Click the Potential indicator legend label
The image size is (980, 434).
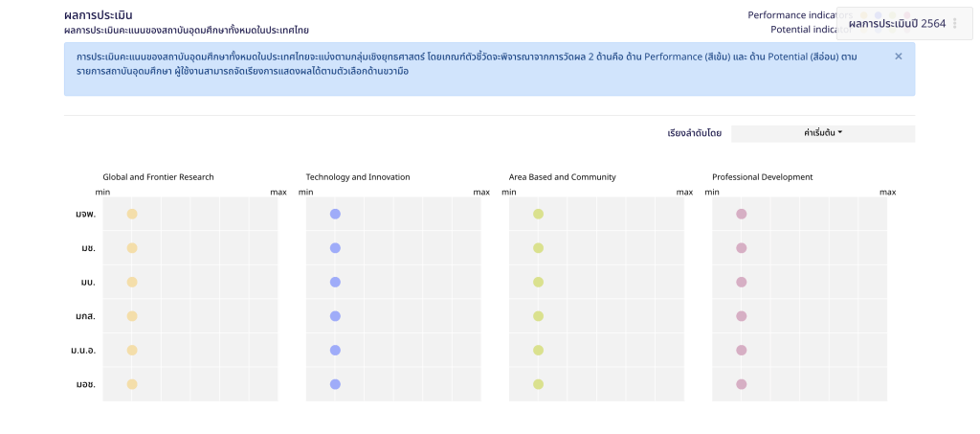click(811, 29)
